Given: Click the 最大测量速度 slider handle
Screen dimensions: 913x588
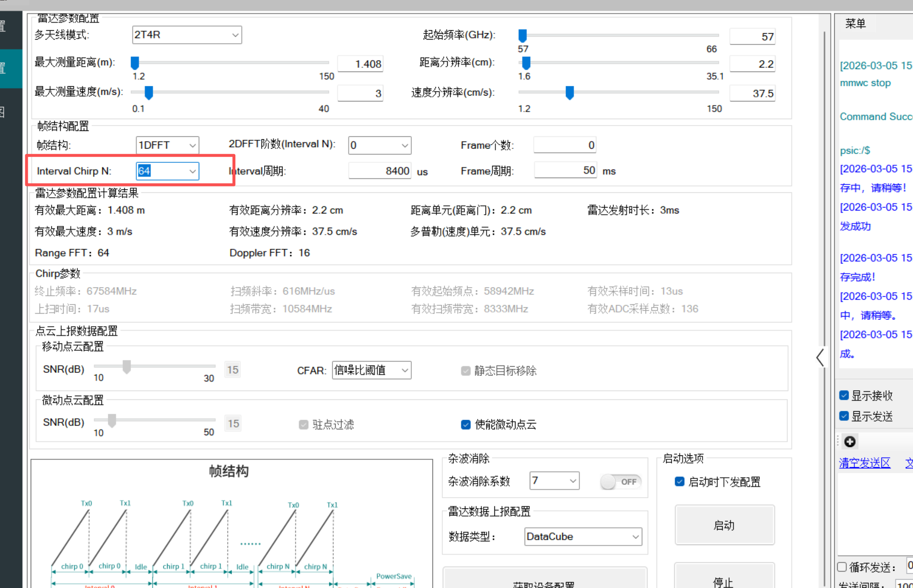Looking at the screenshot, I should (x=149, y=92).
